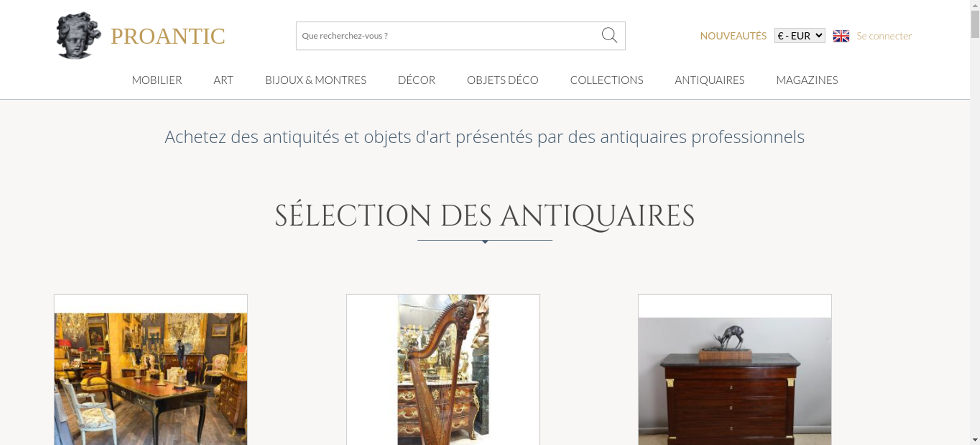
Task: Open the NOUVEAUTÉS link
Action: [x=733, y=36]
